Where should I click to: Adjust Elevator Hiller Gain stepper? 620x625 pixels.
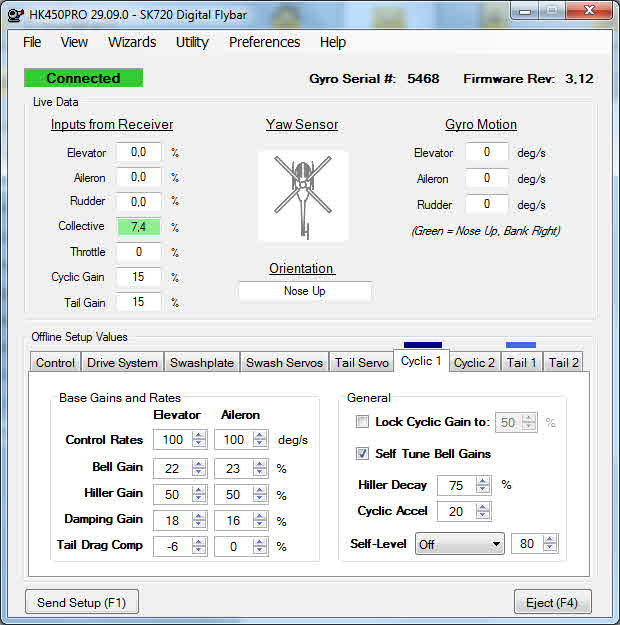pyautogui.click(x=199, y=494)
